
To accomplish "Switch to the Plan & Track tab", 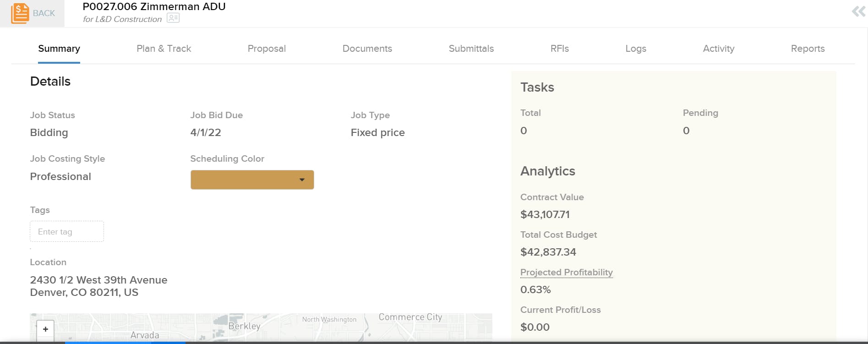I will [164, 49].
